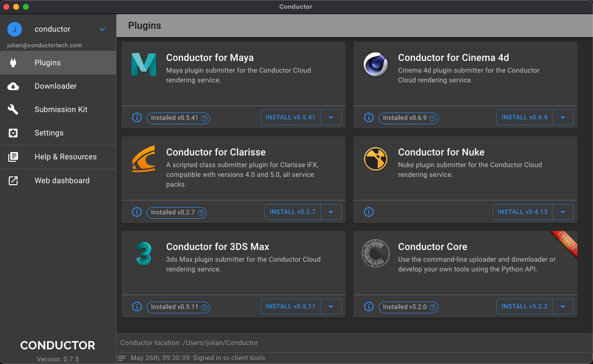Open the dropdown arrow on Conductor Core install button
The width and height of the screenshot is (593, 364).
point(563,306)
